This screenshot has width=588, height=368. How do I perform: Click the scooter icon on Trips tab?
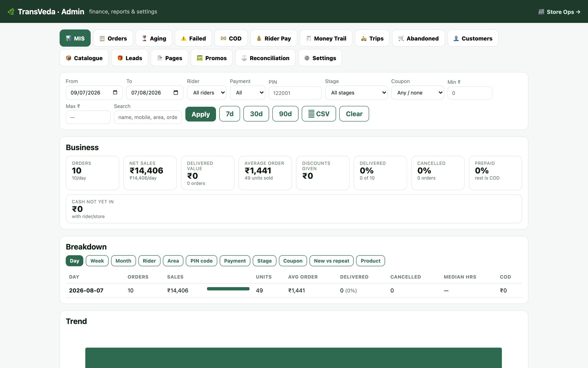(364, 38)
